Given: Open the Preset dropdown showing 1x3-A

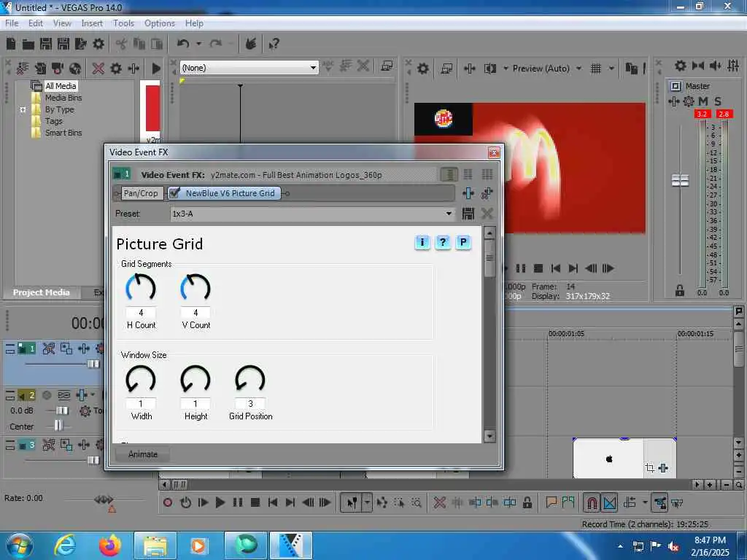Looking at the screenshot, I should (x=312, y=214).
